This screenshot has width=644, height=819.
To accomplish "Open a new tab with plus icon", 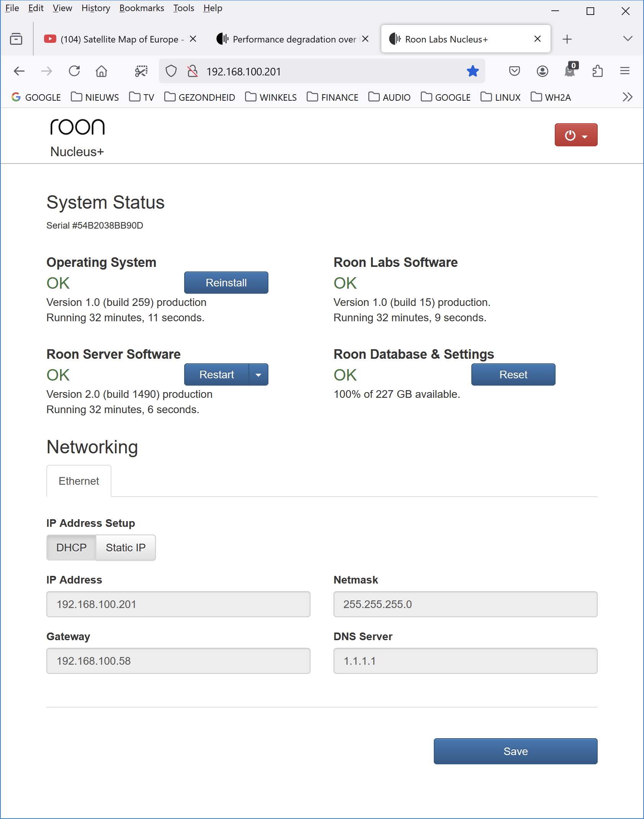I will pos(567,39).
